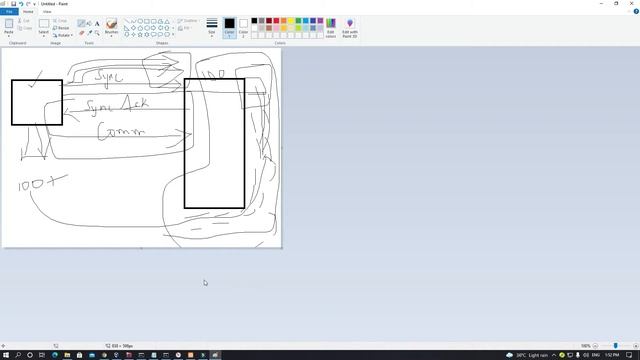Click the zoom in plus button
The image size is (640, 360).
(x=636, y=346)
